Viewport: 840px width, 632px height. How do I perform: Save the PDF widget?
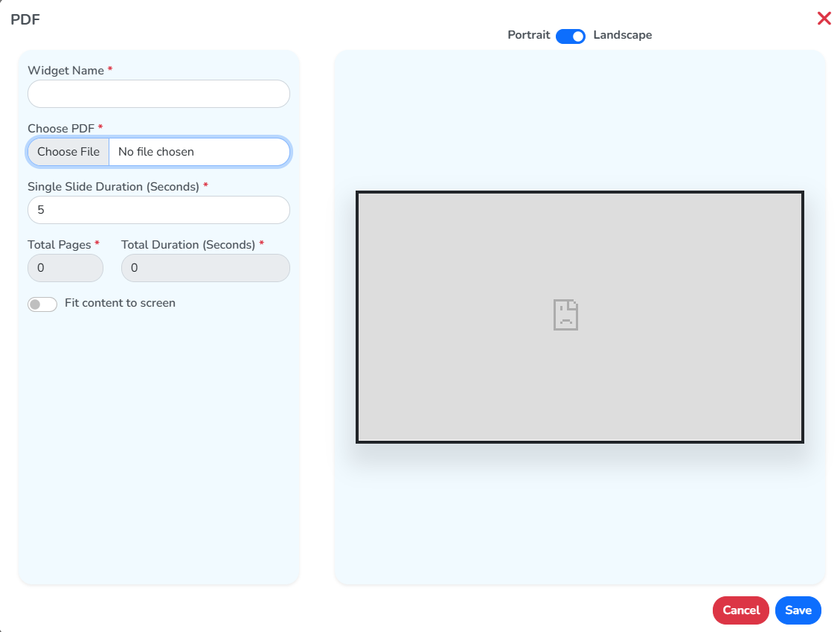coord(798,610)
